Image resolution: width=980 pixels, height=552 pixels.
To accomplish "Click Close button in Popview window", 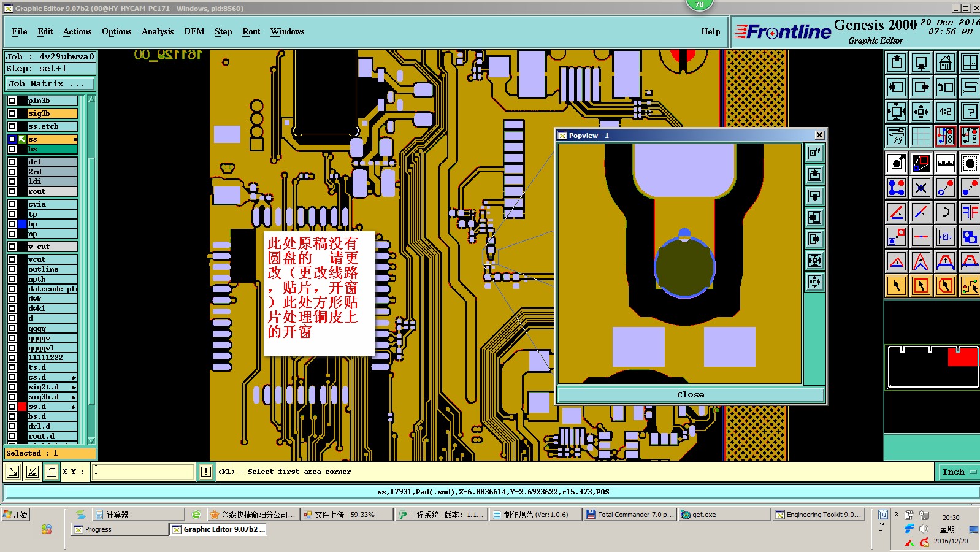I will (x=691, y=394).
